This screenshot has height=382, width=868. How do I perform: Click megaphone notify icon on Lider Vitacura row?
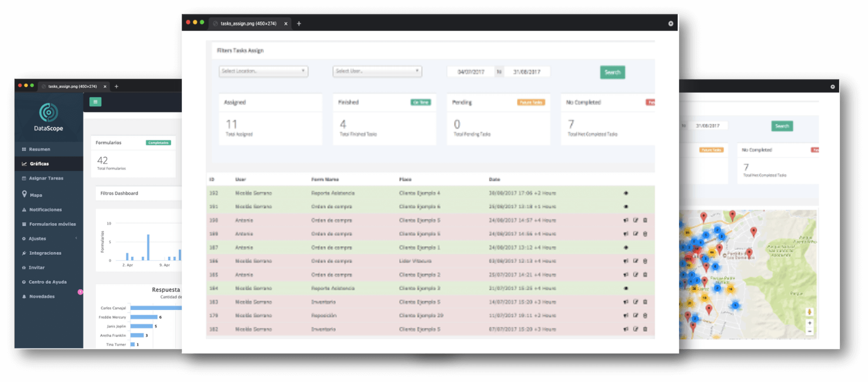tap(626, 261)
